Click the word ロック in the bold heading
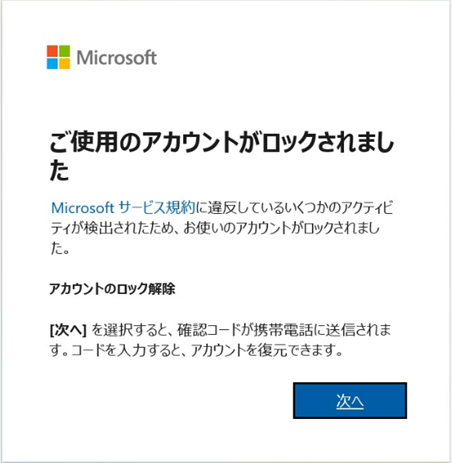 pyautogui.click(x=289, y=143)
